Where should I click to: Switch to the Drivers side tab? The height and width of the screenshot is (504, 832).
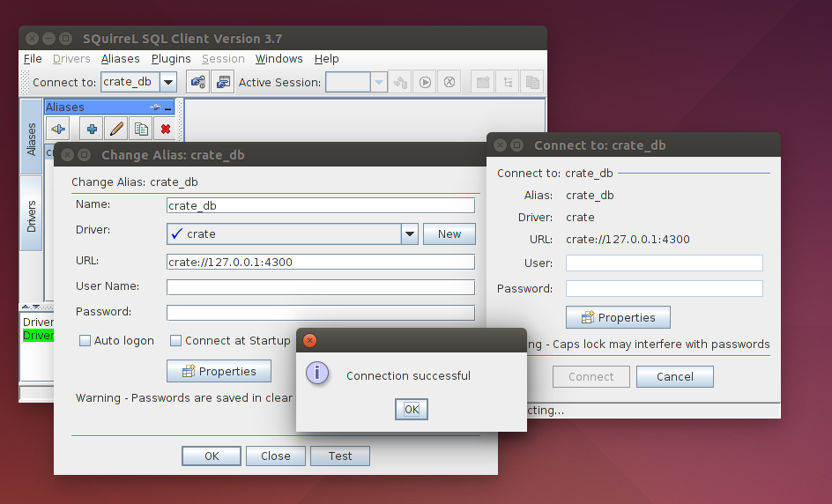(x=32, y=214)
